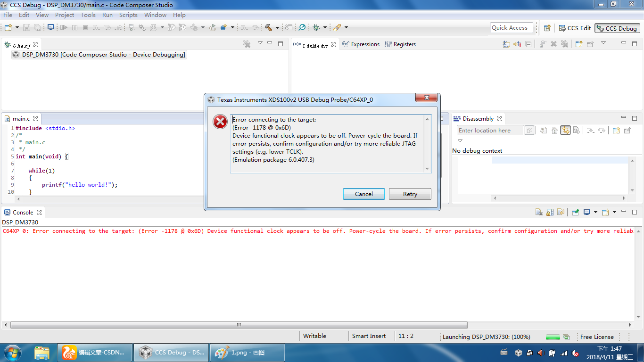Click New View icon in Variables view

578,44
